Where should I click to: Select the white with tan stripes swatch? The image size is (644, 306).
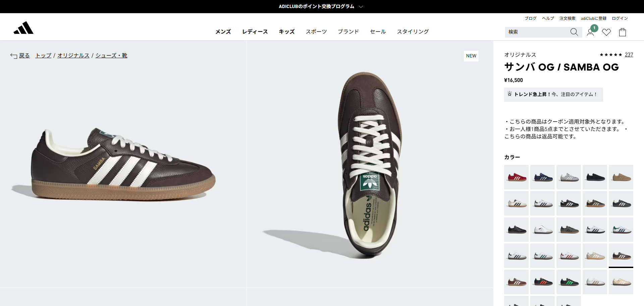tap(595, 282)
